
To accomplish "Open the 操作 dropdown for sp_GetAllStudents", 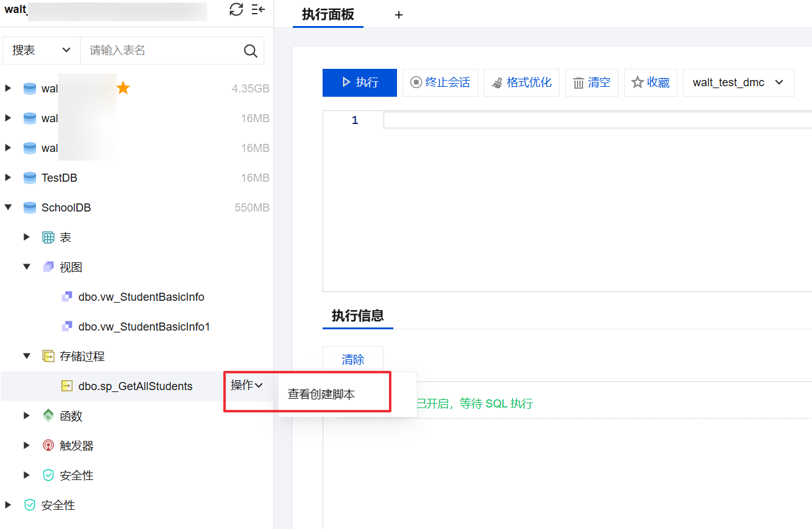I will coord(246,386).
